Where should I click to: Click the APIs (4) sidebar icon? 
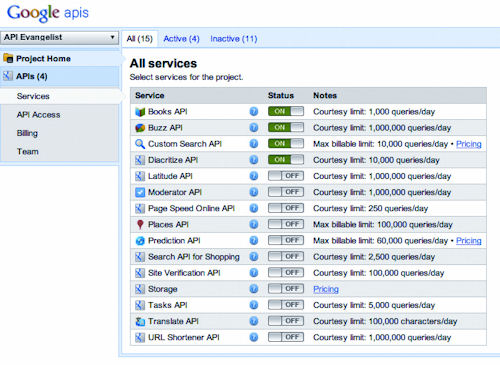click(8, 76)
